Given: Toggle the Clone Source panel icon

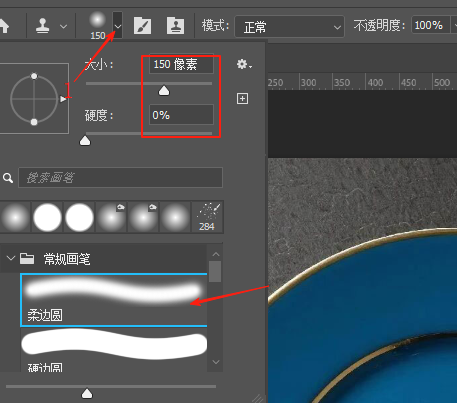Looking at the screenshot, I should point(175,26).
